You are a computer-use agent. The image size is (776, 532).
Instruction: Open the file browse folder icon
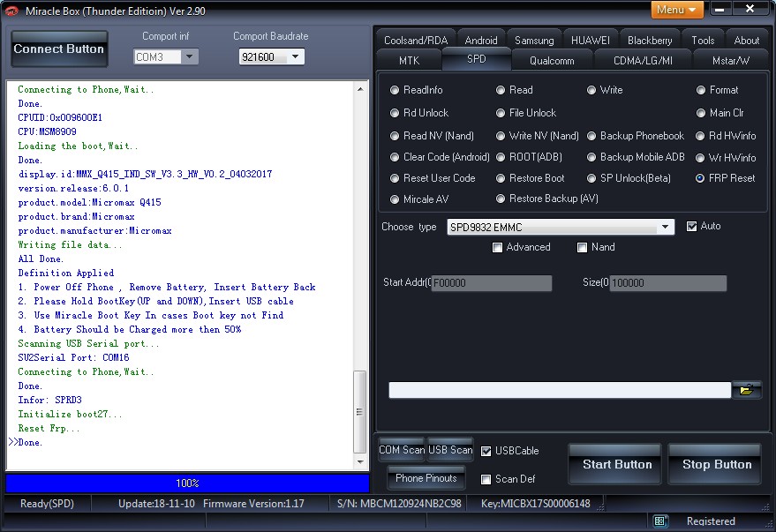point(746,390)
